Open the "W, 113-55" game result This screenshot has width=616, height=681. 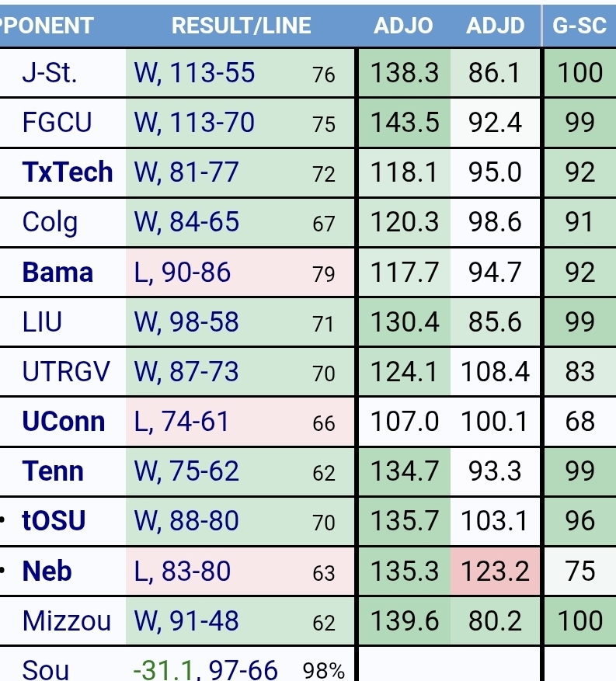[194, 73]
